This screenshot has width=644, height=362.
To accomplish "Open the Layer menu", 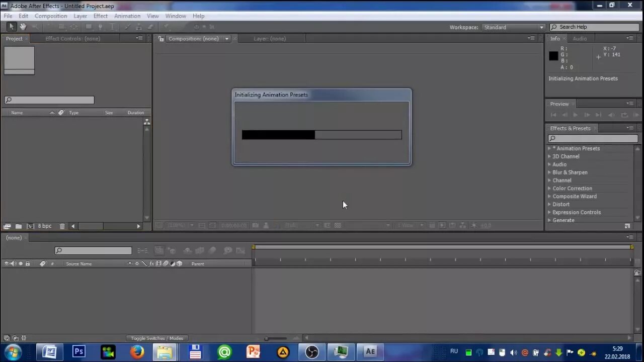I will click(x=80, y=16).
